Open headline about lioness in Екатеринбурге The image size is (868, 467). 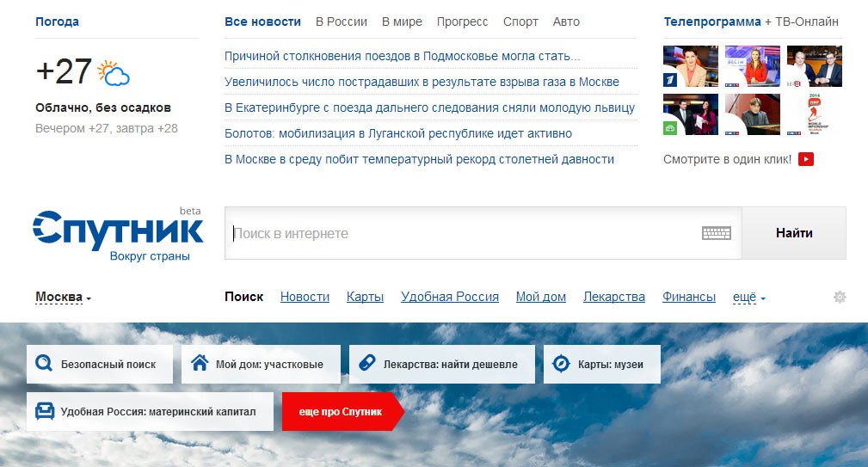(x=429, y=108)
